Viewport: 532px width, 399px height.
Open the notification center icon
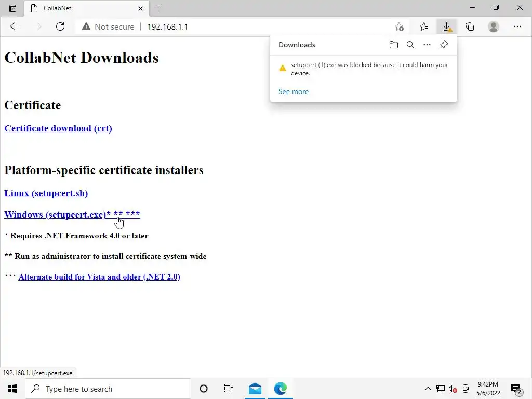[516, 389]
